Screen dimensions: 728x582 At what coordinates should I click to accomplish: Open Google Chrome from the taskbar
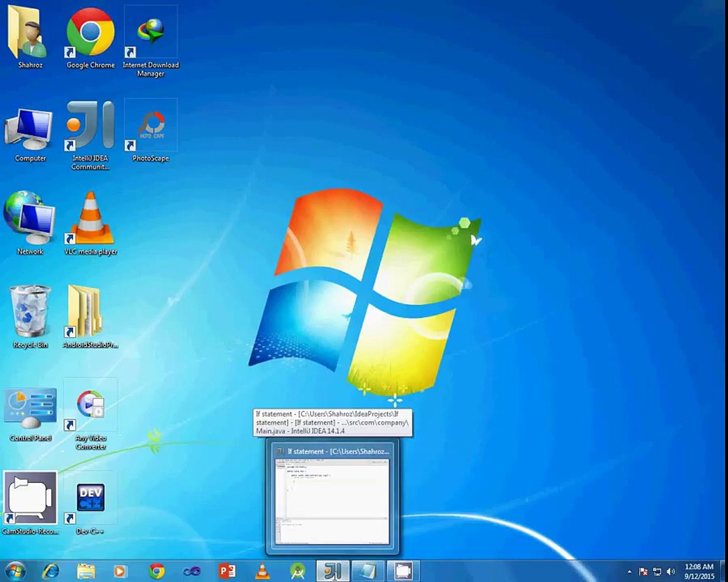pos(157,571)
